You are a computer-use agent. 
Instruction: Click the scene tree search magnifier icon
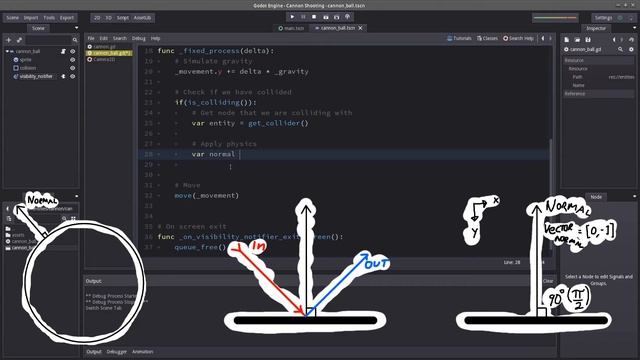click(x=75, y=40)
